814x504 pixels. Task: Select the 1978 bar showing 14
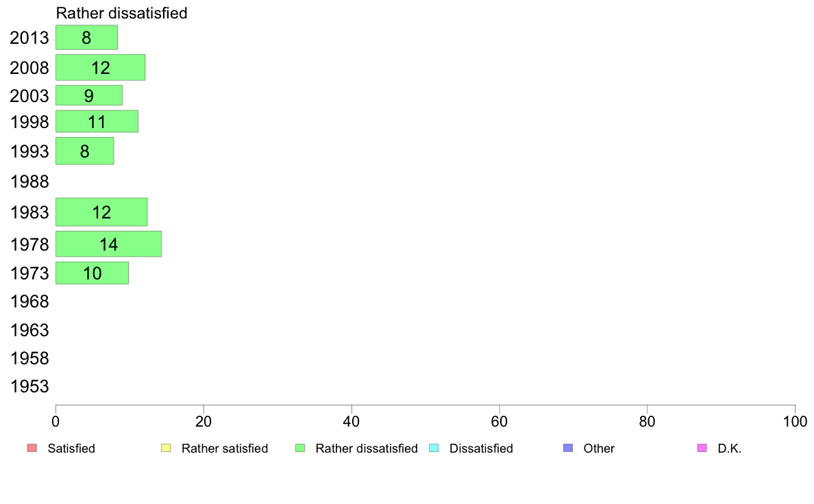coord(108,244)
